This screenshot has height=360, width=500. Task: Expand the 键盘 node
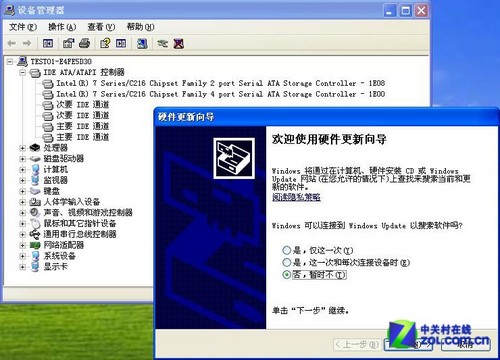coord(22,191)
